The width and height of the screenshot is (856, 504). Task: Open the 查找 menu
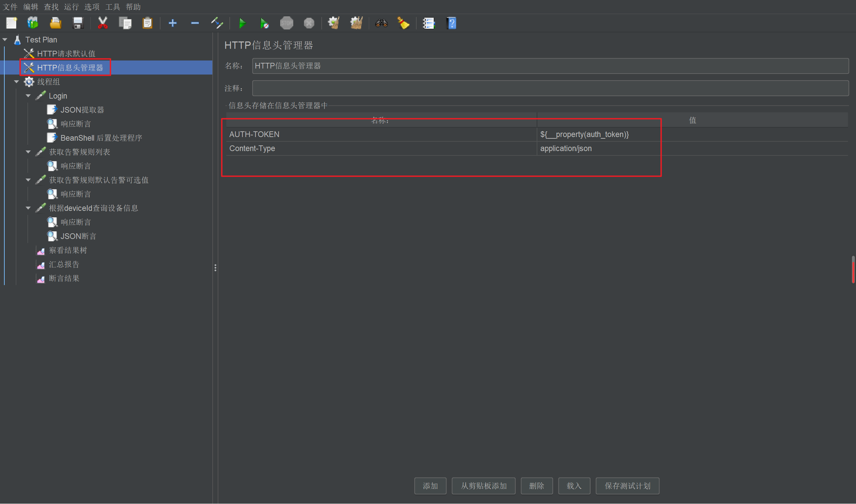tap(51, 7)
